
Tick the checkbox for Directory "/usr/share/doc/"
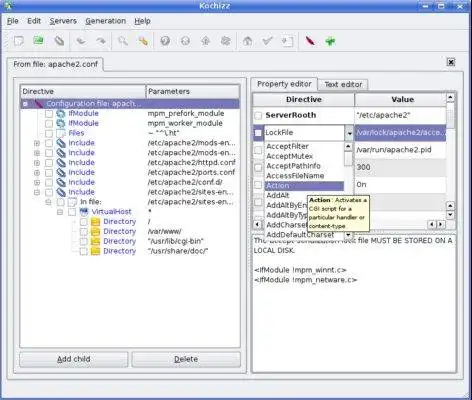click(84, 251)
